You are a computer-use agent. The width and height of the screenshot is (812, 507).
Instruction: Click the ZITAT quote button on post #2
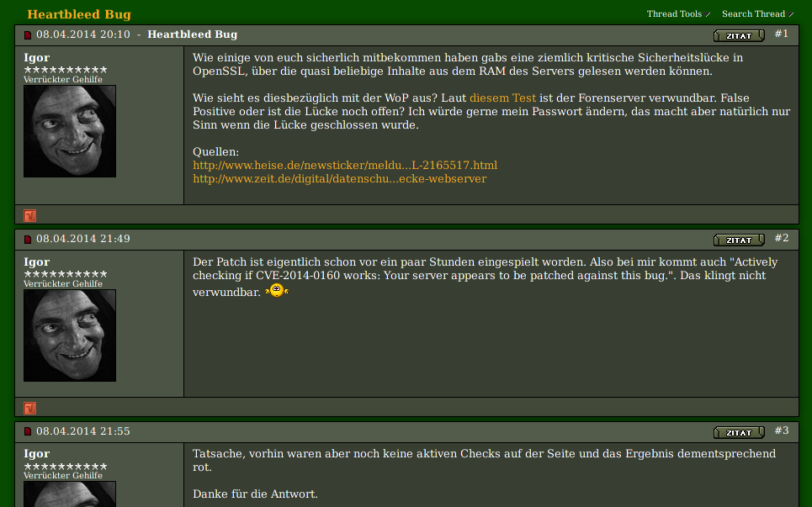coord(739,240)
